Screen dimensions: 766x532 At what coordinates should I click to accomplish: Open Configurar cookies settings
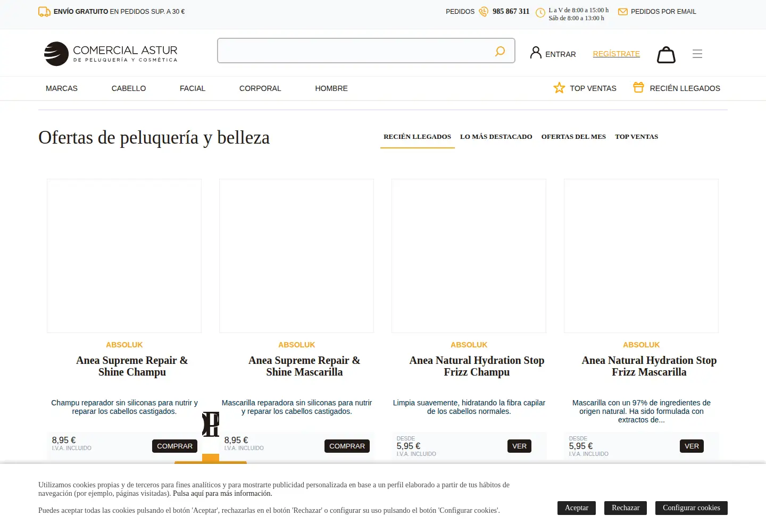[692, 508]
